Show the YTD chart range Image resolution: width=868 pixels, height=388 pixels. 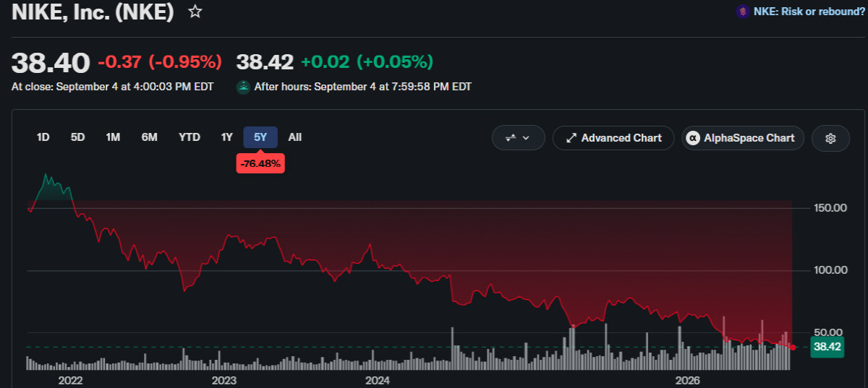tap(190, 137)
